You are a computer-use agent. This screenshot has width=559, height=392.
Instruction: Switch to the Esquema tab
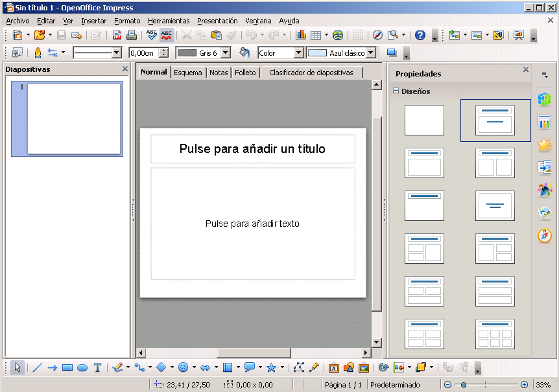[x=188, y=73]
